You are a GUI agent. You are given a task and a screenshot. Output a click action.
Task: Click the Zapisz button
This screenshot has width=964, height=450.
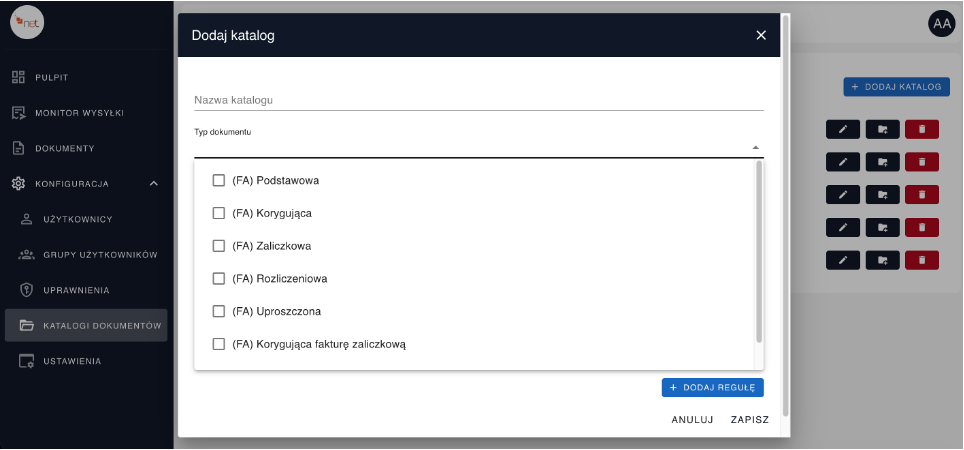[x=749, y=420]
